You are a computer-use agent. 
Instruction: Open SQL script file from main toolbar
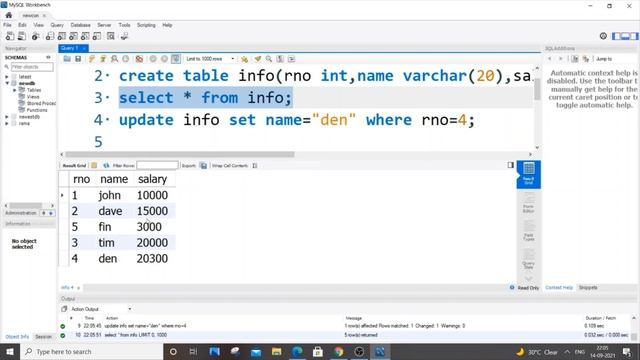pos(22,36)
